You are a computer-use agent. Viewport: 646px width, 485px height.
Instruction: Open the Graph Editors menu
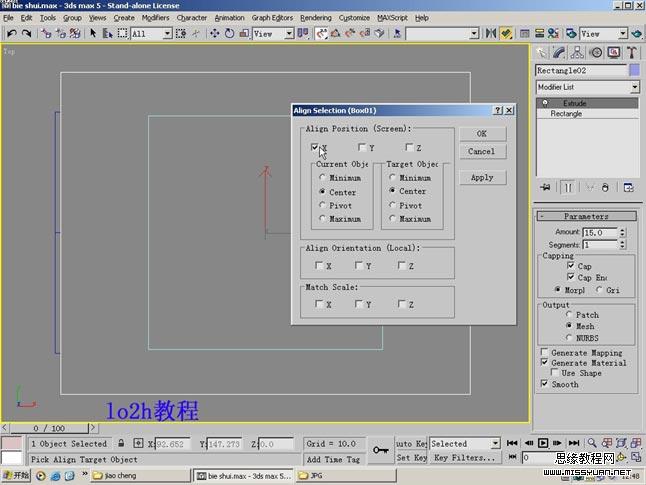(272, 18)
